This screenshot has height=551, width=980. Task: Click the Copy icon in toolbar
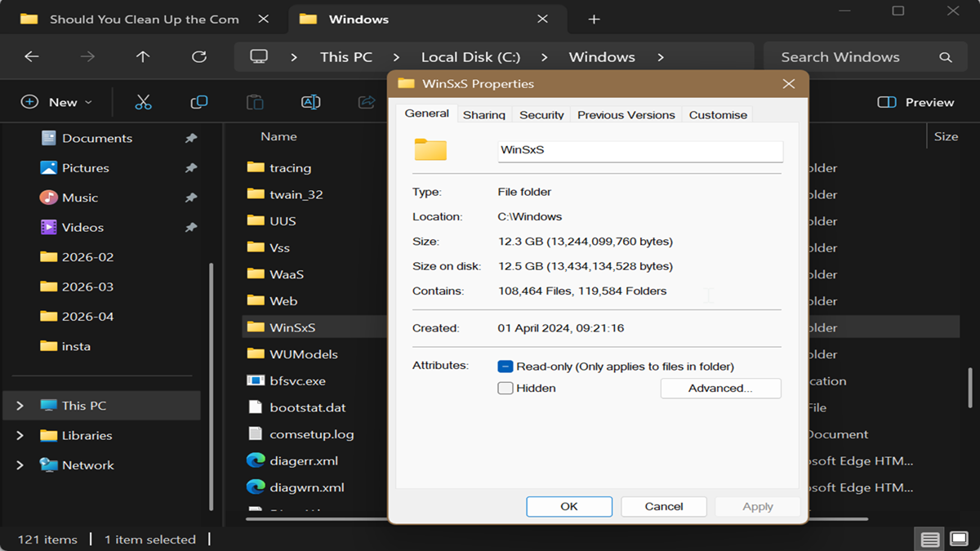(198, 102)
